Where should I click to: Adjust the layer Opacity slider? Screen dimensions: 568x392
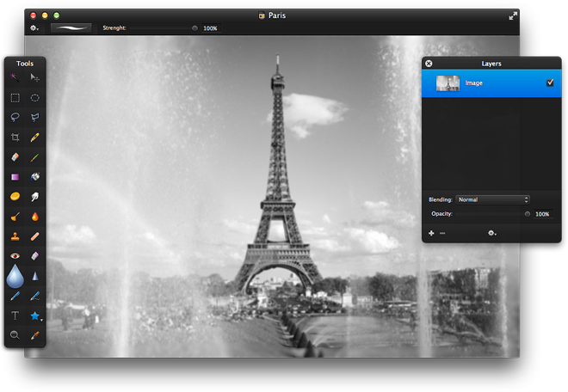tap(527, 214)
